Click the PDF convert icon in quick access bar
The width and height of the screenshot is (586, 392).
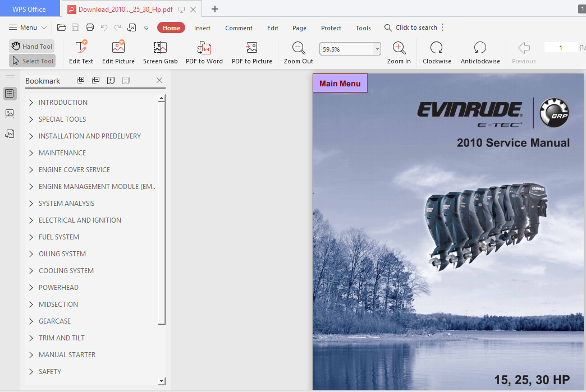(x=131, y=27)
